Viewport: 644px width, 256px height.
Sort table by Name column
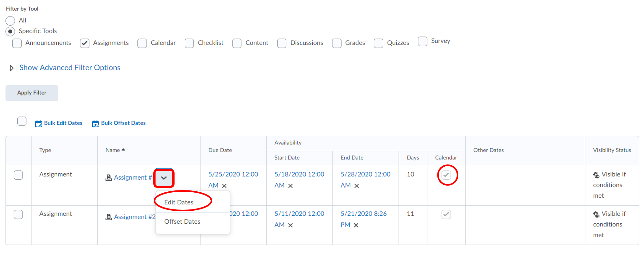[x=113, y=150]
